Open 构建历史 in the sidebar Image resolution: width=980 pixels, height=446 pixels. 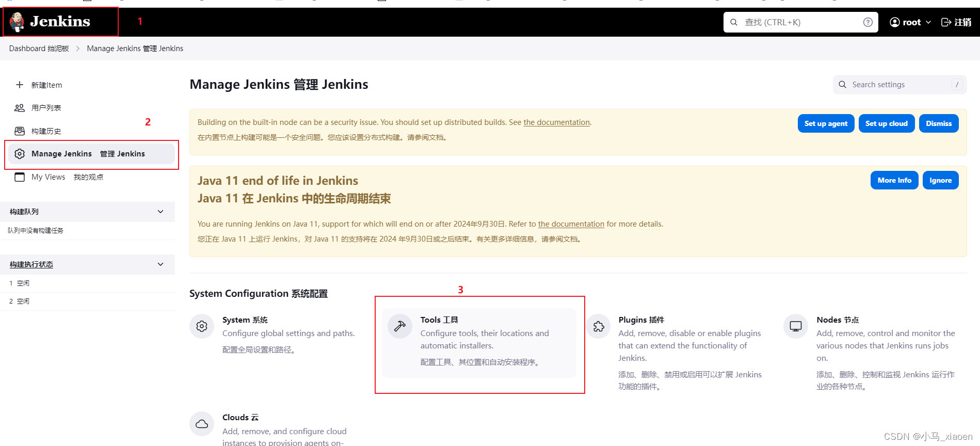click(46, 131)
